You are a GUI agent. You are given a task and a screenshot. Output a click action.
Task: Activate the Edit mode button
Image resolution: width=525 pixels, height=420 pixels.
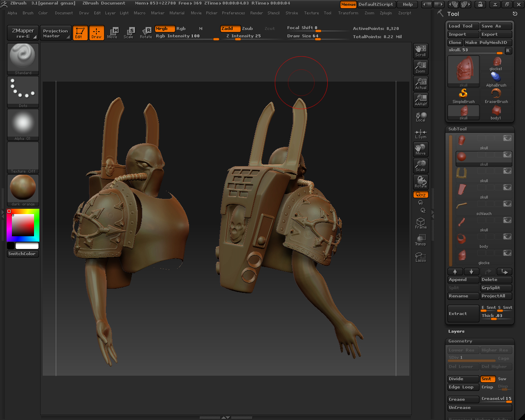[x=80, y=33]
